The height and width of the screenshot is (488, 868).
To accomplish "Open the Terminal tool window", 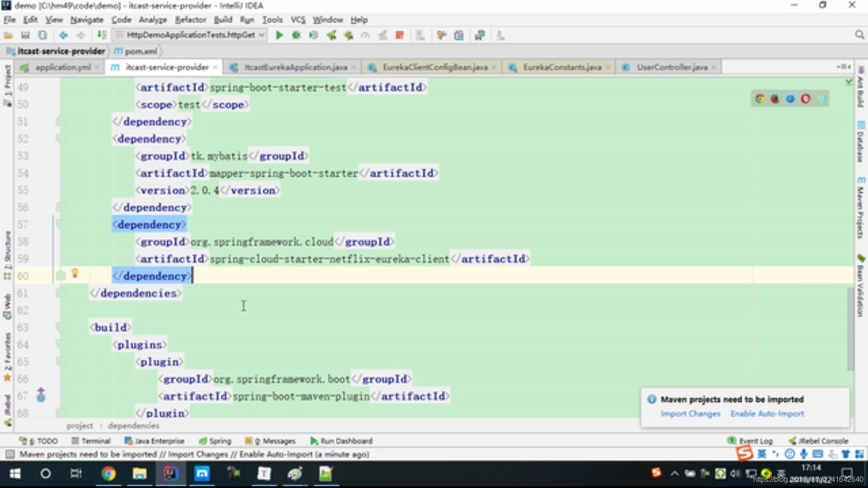I will click(x=91, y=441).
